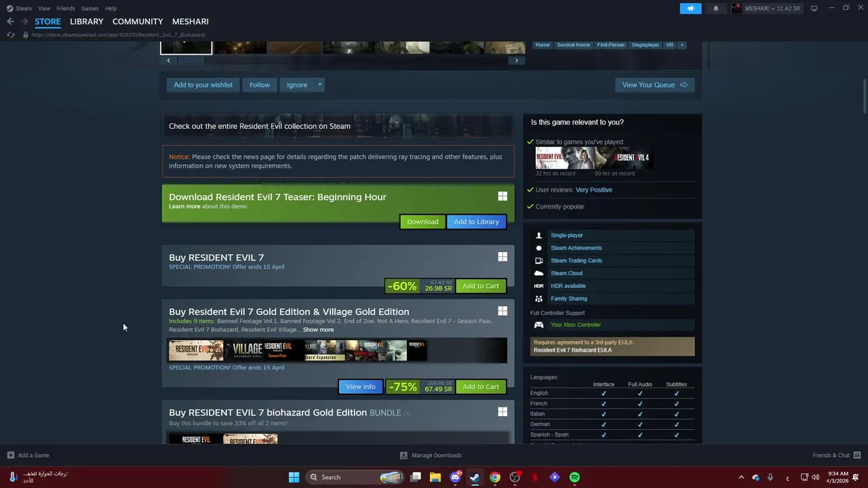The height and width of the screenshot is (488, 868).
Task: Open Big Picture mode monitor icon
Action: [814, 8]
